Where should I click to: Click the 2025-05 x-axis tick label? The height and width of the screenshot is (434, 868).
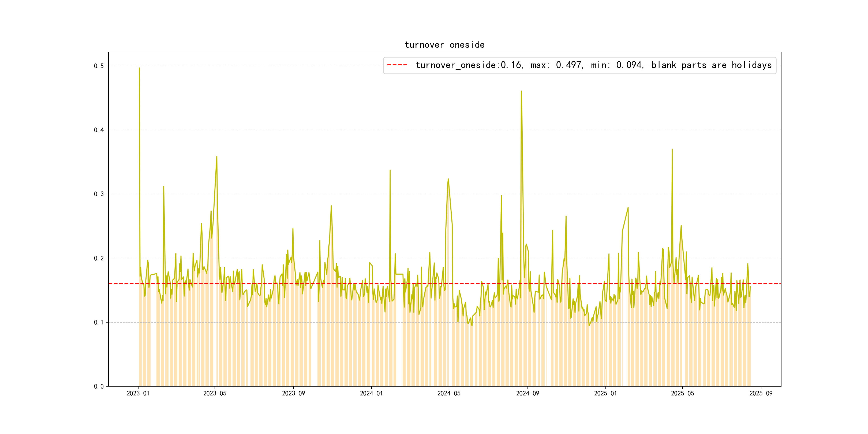[x=682, y=393]
